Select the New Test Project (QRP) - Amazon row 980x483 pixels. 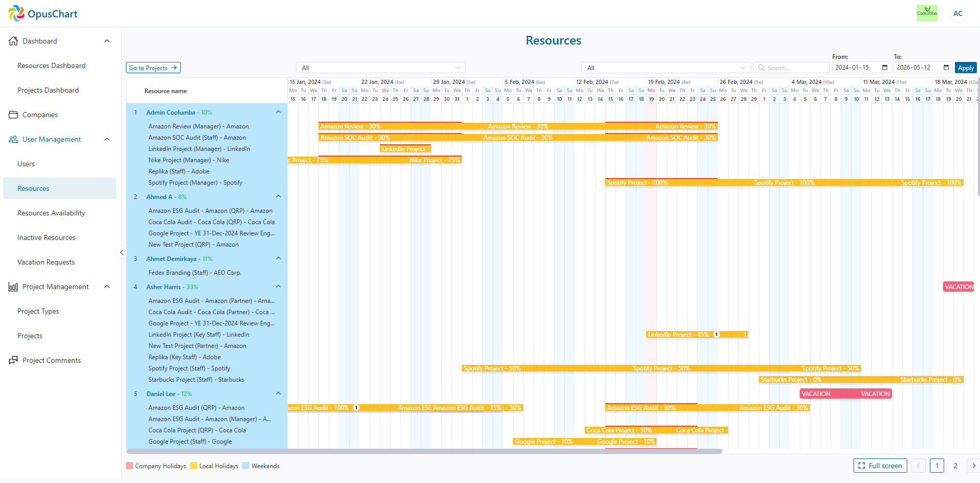207,245
